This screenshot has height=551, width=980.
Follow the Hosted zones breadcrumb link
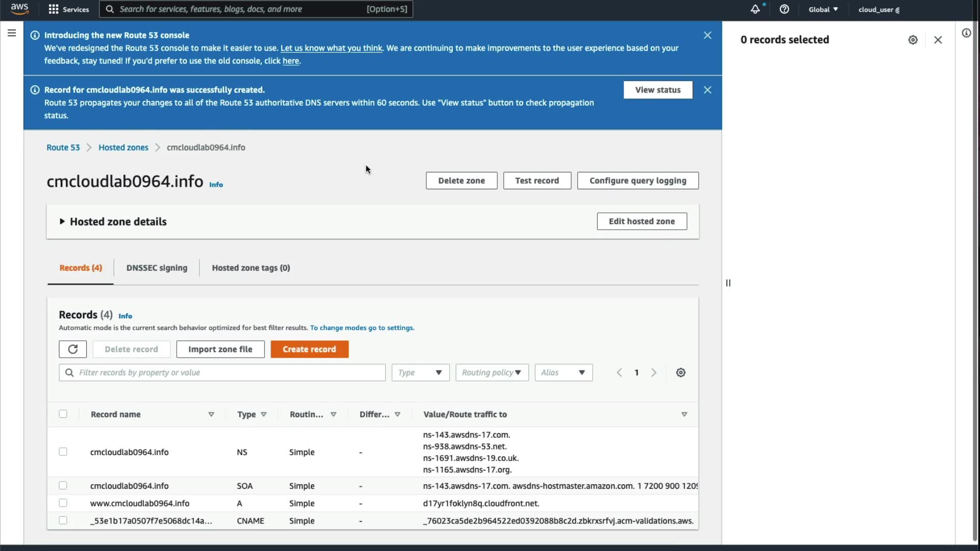tap(123, 147)
